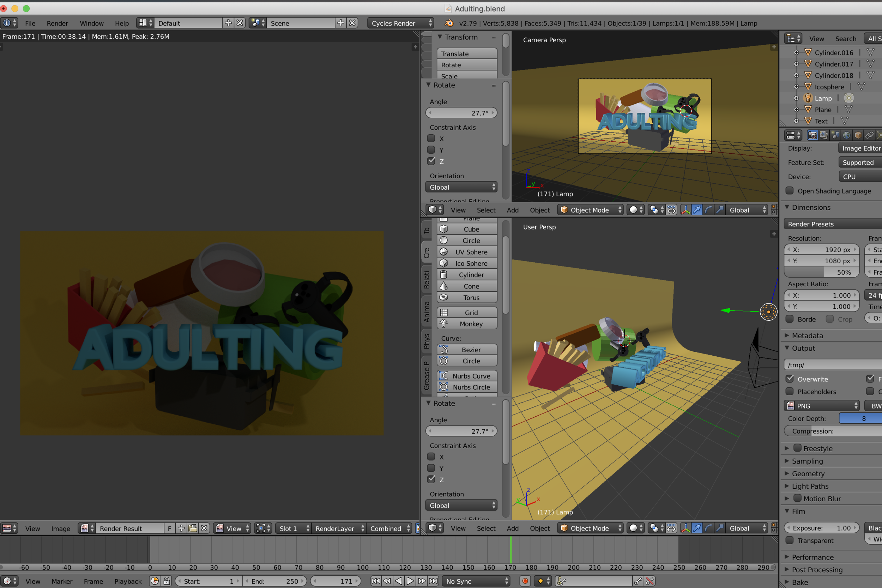Image resolution: width=882 pixels, height=588 pixels.
Task: Click the Translate button
Action: tap(467, 54)
